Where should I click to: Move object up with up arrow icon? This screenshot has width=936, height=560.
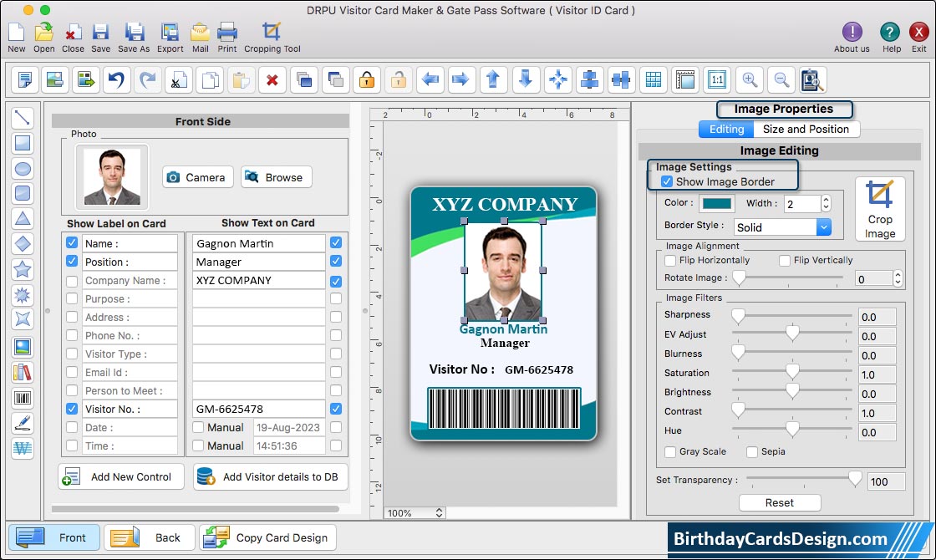493,79
